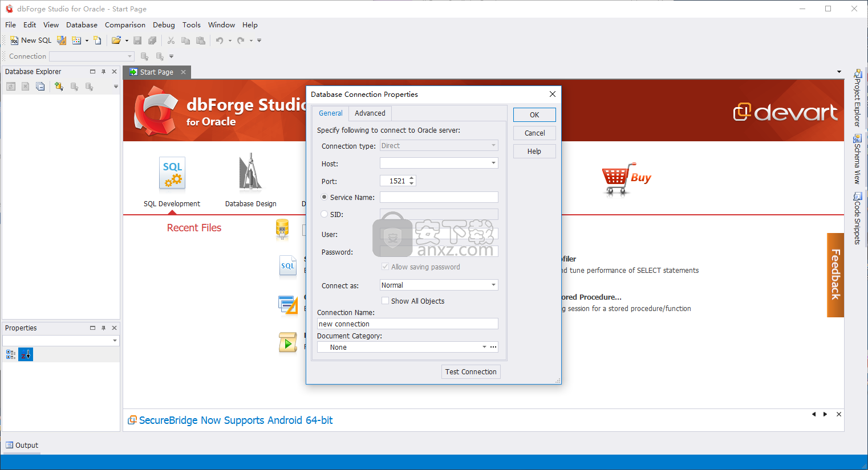Click Categorized view icon in Properties panel
The image size is (868, 470).
(x=11, y=354)
